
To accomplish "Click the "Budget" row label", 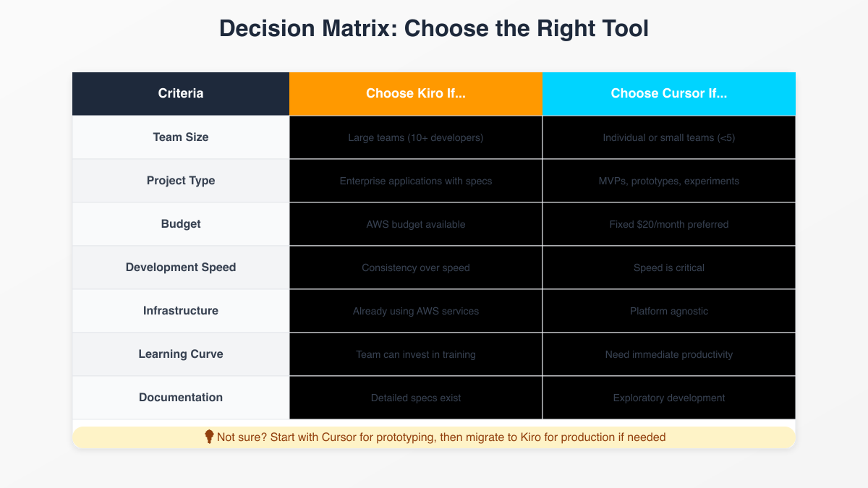I will [181, 224].
